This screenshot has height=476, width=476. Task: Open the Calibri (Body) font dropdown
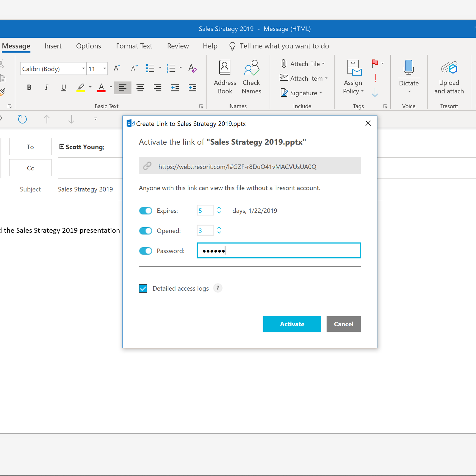pos(84,69)
